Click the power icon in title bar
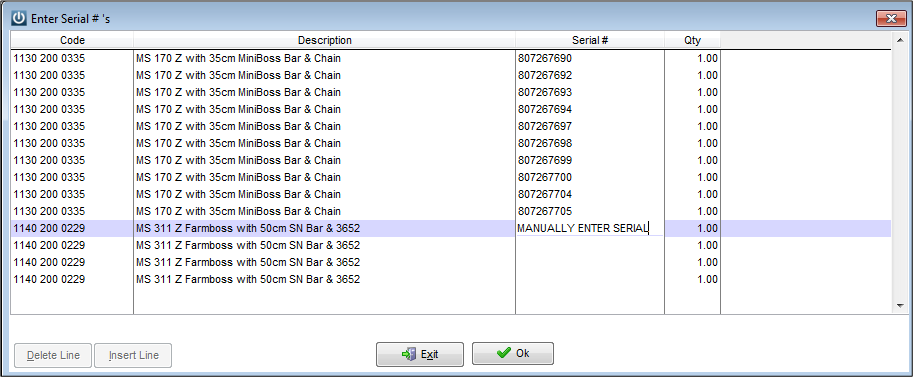The width and height of the screenshot is (913, 377). [19, 19]
